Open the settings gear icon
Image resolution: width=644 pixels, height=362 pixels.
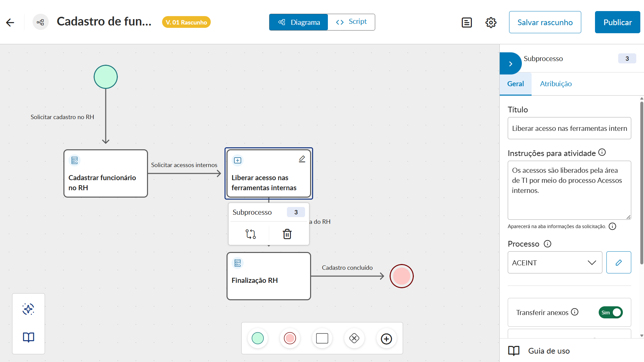coord(491,22)
